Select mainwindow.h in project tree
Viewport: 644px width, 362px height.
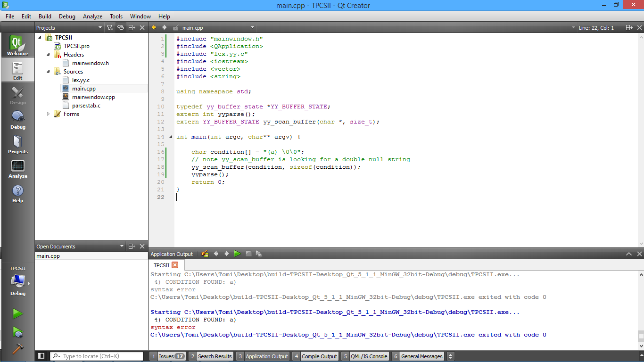(x=90, y=63)
